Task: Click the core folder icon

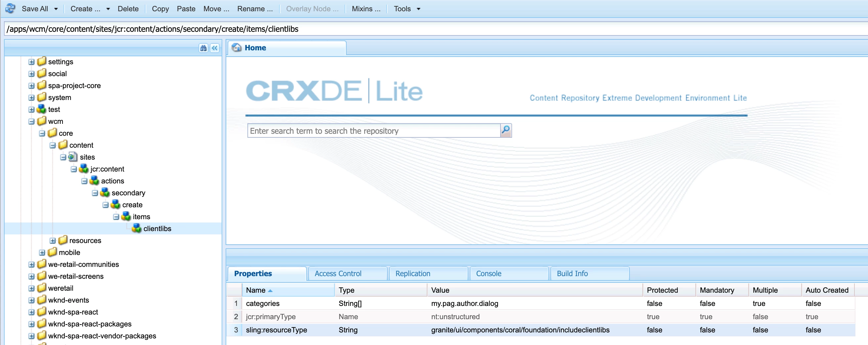Action: pos(52,133)
